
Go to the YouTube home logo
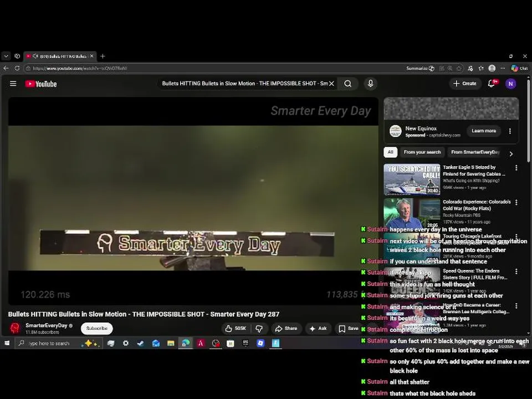click(x=41, y=84)
